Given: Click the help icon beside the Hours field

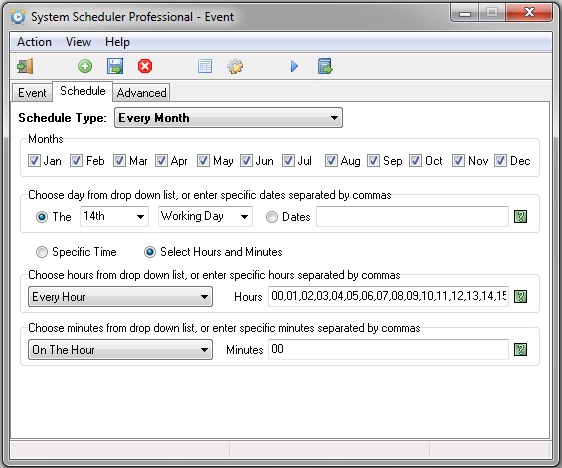Looking at the screenshot, I should (520, 296).
